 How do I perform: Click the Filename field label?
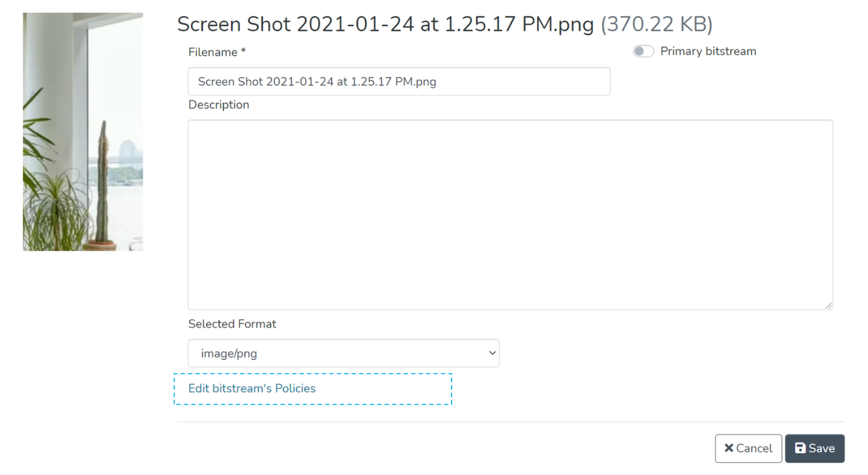pyautogui.click(x=213, y=53)
